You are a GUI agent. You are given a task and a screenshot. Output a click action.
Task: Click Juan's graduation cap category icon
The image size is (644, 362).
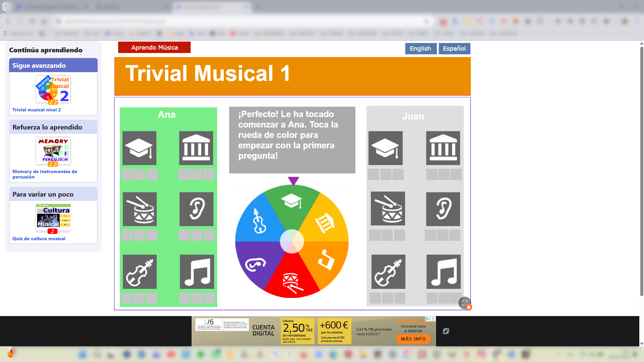coord(386,148)
